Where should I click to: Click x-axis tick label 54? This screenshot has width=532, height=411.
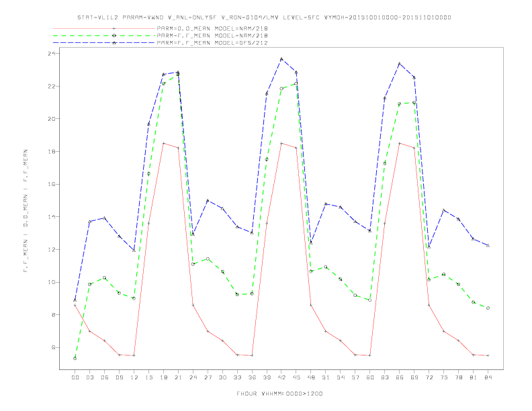point(341,377)
